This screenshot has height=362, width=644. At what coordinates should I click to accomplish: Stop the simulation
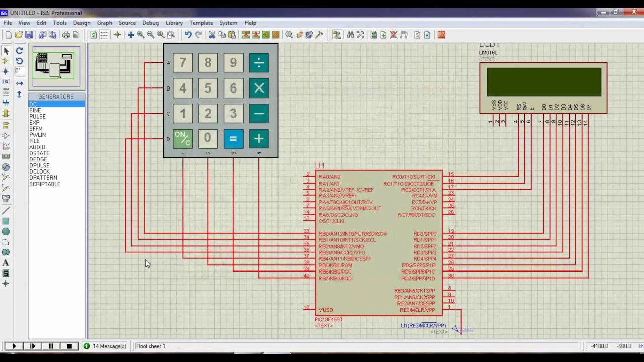[69, 346]
